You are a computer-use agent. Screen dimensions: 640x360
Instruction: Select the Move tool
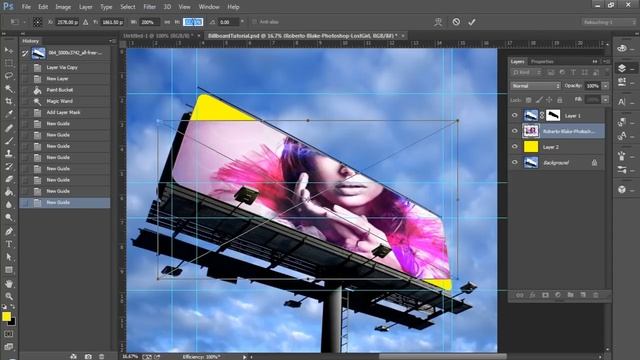[x=9, y=50]
